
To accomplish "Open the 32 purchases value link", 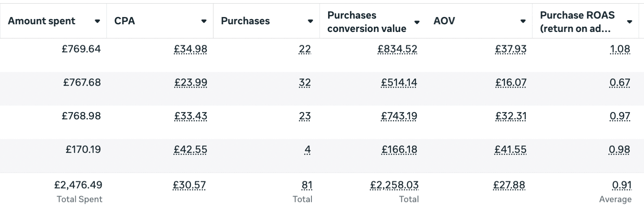I will 305,83.
